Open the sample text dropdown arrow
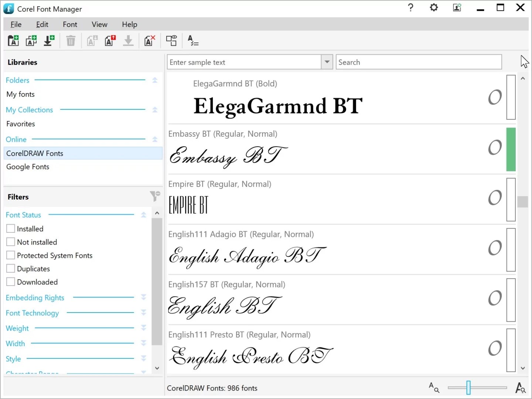The width and height of the screenshot is (532, 399). (x=327, y=62)
